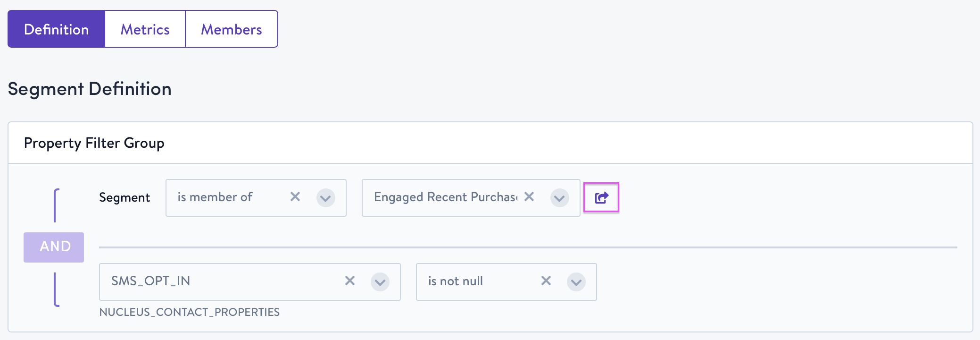980x340 pixels.
Task: Click the Engaged Recent Purchase value field
Action: [x=443, y=197]
